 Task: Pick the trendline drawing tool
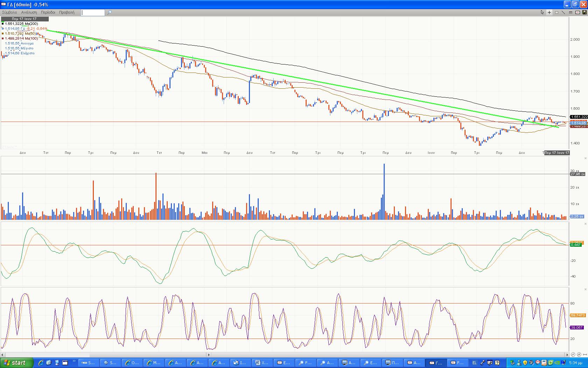pyautogui.click(x=563, y=12)
